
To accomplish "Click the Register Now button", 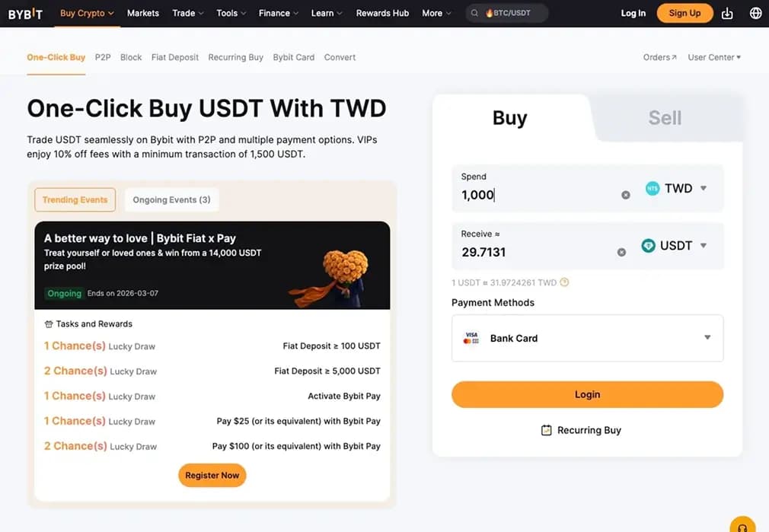I will (x=212, y=475).
